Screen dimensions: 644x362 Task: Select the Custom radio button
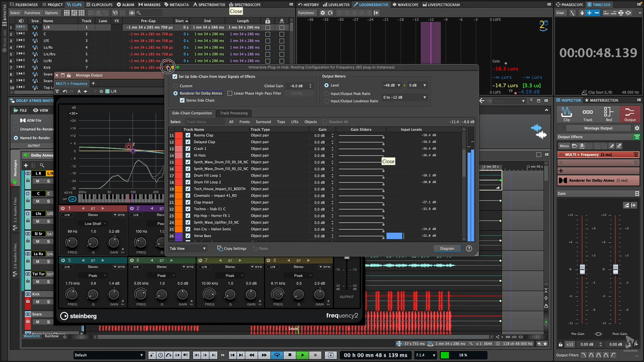(176, 86)
